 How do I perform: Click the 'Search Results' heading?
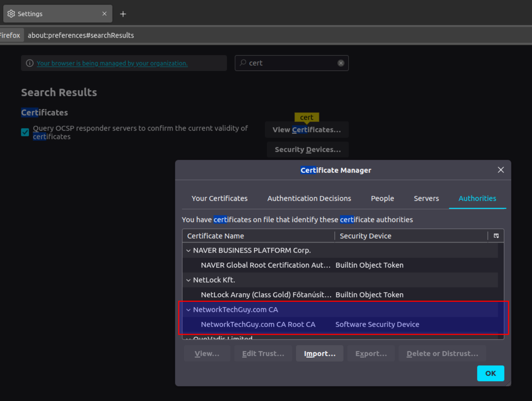(x=59, y=92)
